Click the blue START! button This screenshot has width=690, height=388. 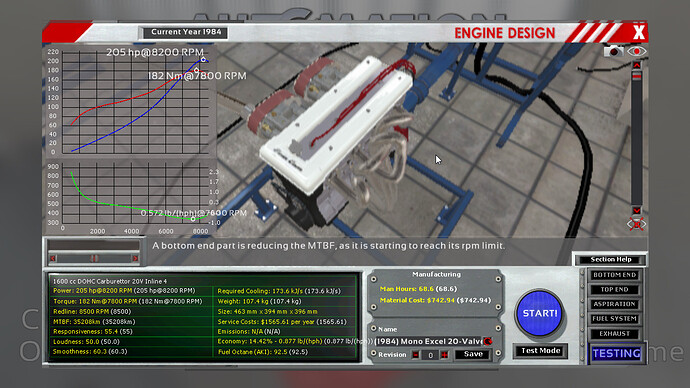[540, 313]
